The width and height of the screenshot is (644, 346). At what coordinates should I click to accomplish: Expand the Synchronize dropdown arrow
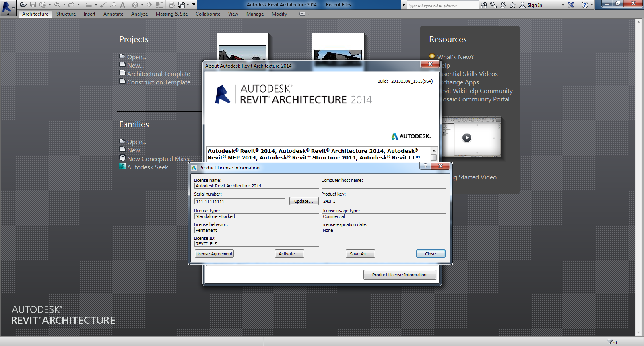50,5
